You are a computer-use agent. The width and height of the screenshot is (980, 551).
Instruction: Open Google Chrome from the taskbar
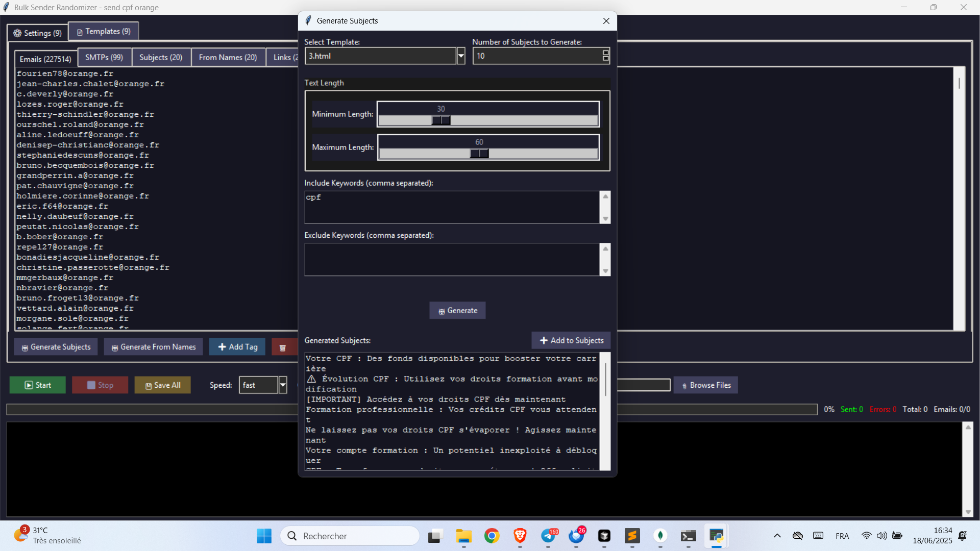coord(492,536)
